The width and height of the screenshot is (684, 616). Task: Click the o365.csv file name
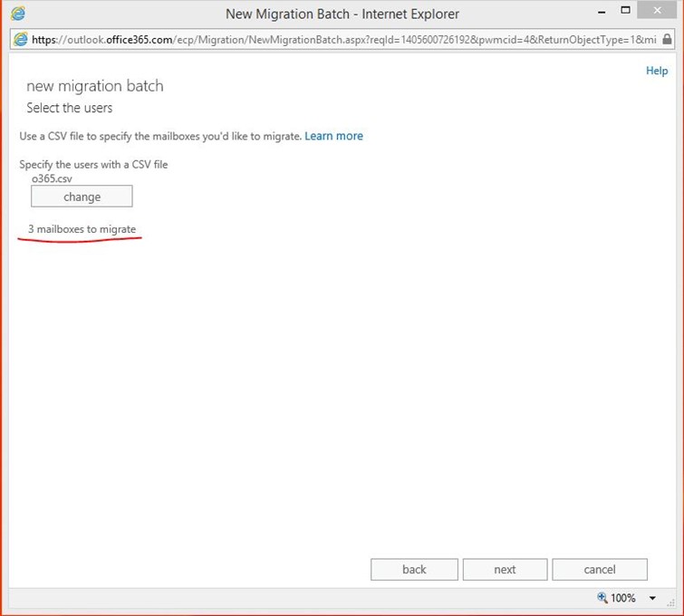pos(52,178)
